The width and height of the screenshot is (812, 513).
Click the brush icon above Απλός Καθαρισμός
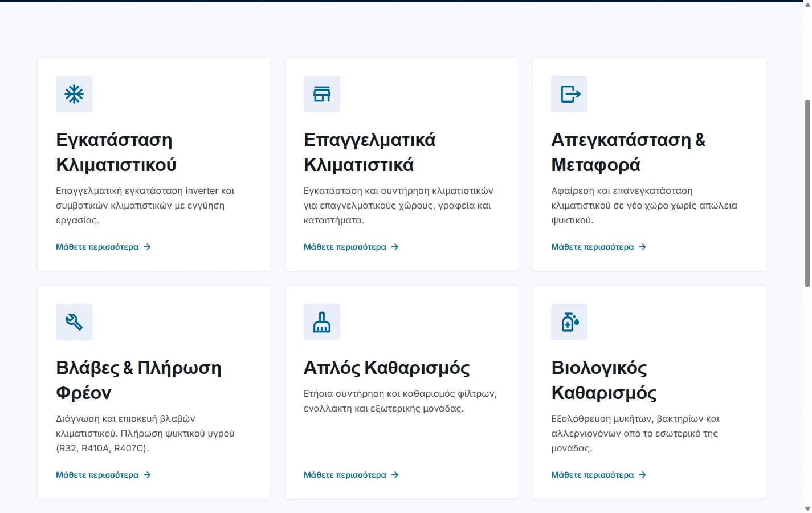pos(322,322)
